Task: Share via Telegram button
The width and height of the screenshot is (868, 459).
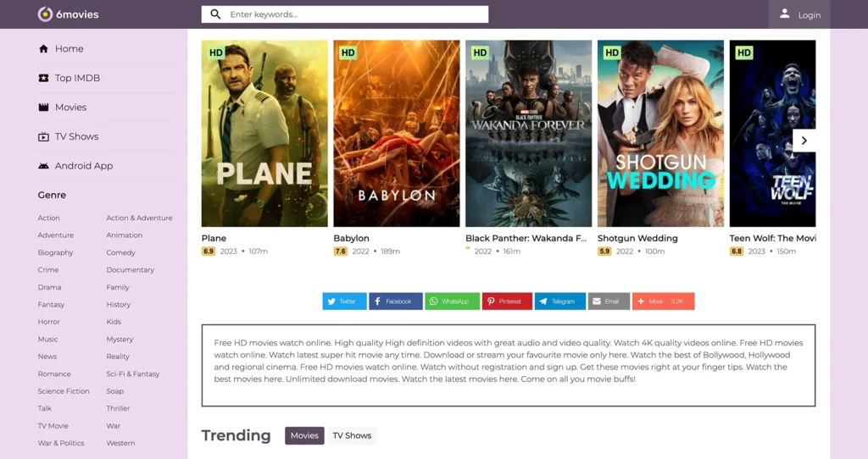Action: (559, 301)
